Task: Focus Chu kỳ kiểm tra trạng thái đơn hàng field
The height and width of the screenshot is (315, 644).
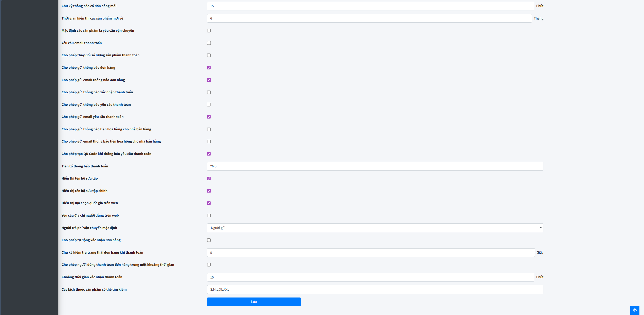Action: click(x=371, y=253)
